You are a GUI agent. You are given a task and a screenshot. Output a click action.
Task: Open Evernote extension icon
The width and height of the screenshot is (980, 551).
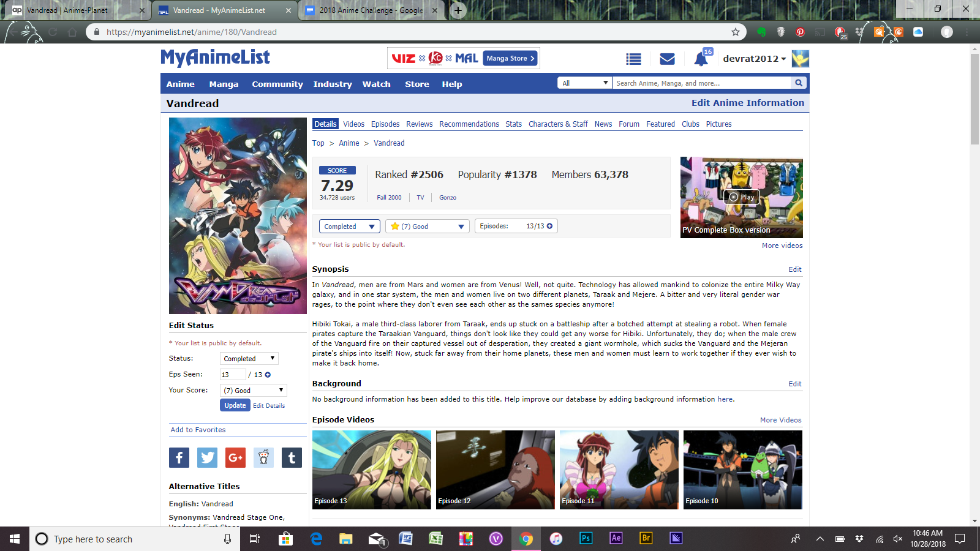point(761,32)
